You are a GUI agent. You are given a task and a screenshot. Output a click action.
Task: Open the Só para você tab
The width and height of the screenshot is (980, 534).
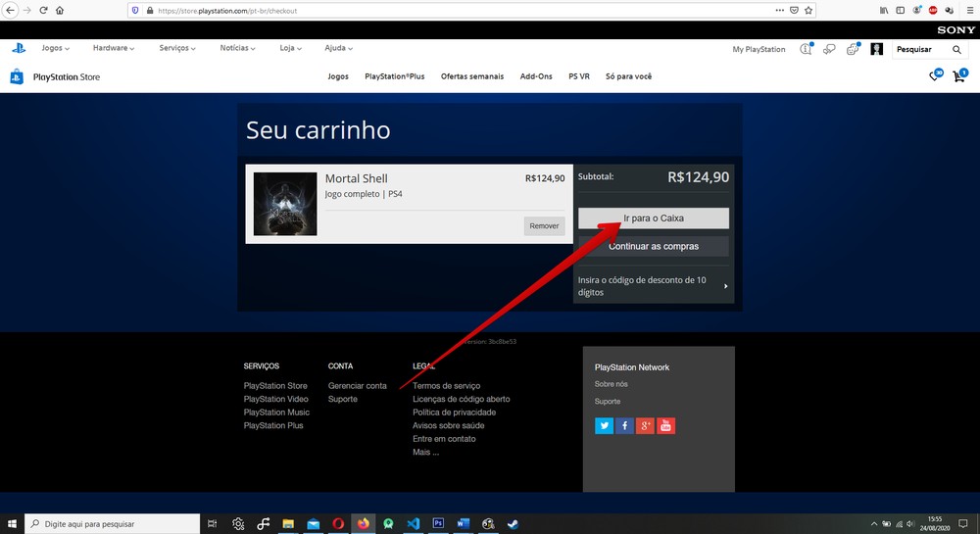tap(629, 76)
